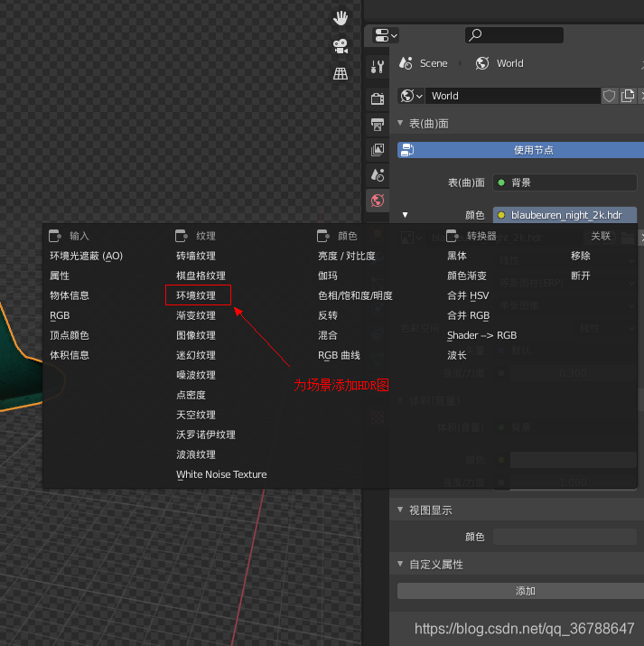The image size is (644, 646).
Task: Open properties editor type dropdown
Action: 386,35
